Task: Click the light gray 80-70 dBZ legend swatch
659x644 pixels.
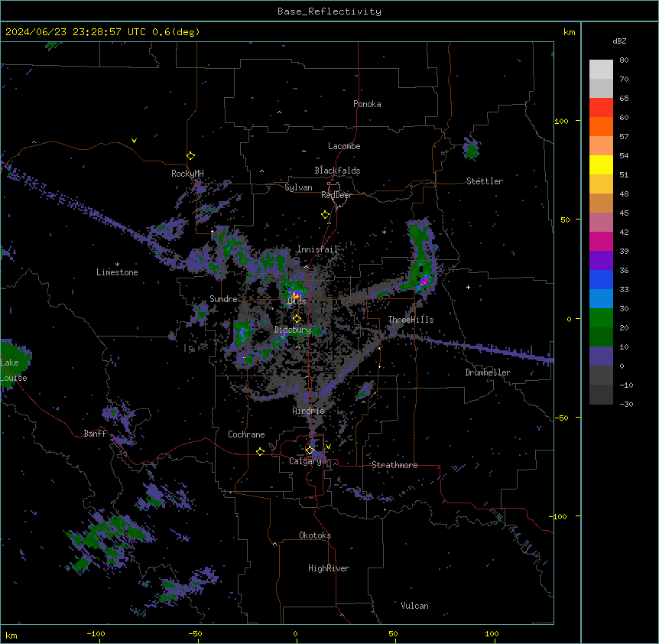Action: [601, 70]
